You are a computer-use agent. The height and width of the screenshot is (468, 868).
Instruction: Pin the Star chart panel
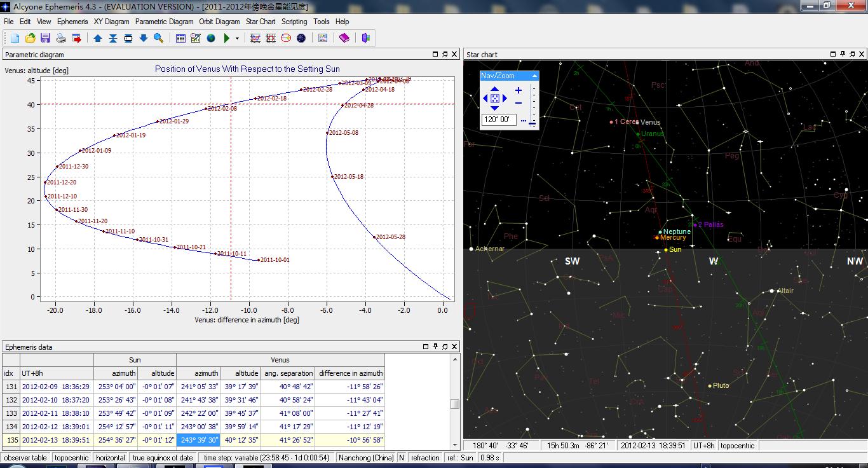(x=843, y=55)
